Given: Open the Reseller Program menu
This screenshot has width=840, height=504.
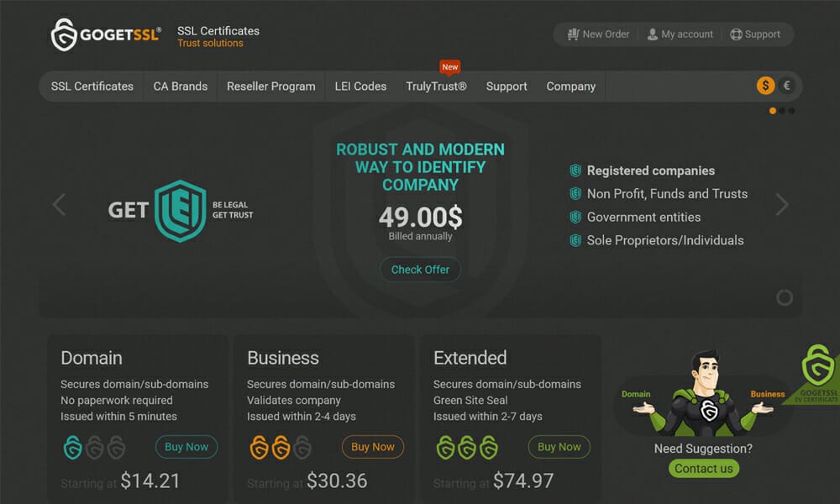Looking at the screenshot, I should pyautogui.click(x=271, y=87).
